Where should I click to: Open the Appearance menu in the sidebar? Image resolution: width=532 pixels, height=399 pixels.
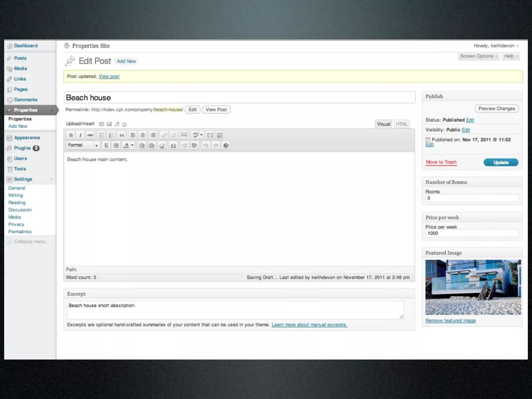pyautogui.click(x=27, y=138)
